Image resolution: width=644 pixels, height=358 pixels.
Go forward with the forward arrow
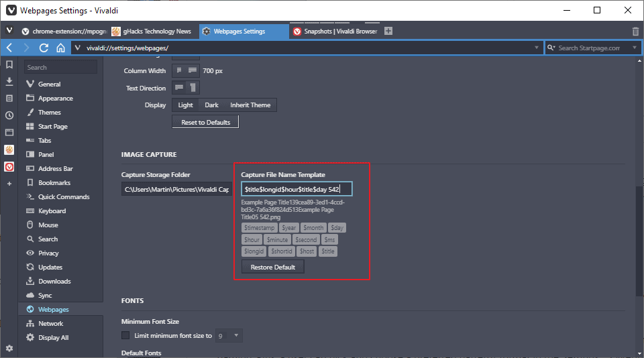26,48
